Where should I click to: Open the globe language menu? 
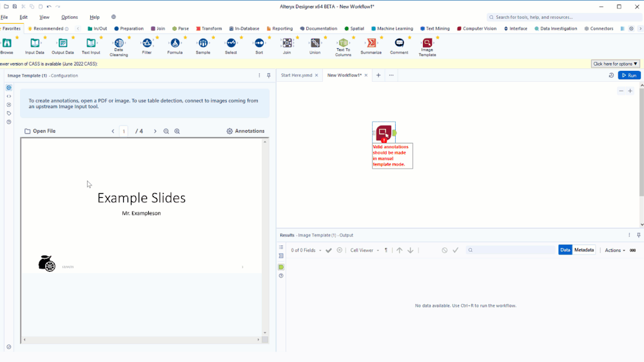(x=113, y=17)
